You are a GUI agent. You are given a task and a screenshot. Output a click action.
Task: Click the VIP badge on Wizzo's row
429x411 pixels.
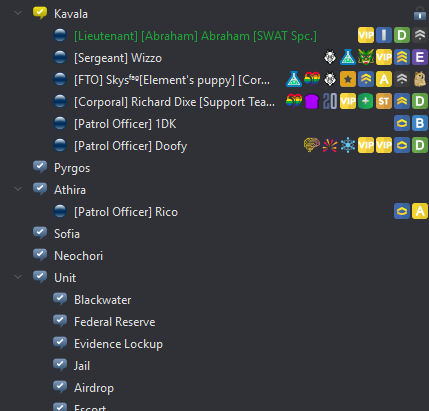[x=384, y=57]
